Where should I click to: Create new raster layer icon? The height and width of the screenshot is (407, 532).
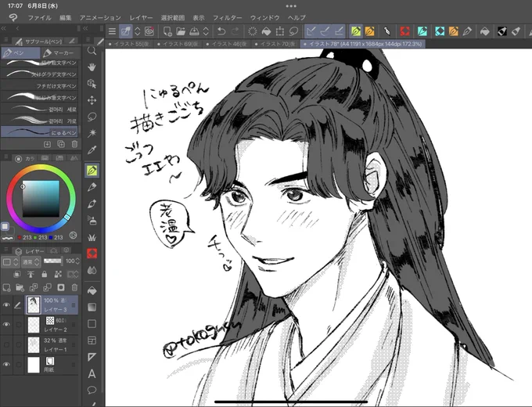click(6, 288)
